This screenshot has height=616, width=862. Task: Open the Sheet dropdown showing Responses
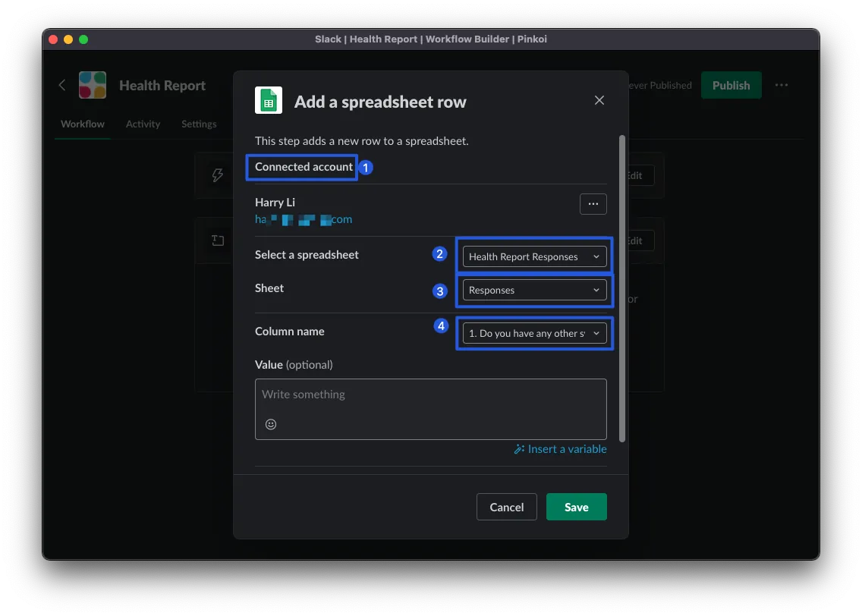coord(534,290)
